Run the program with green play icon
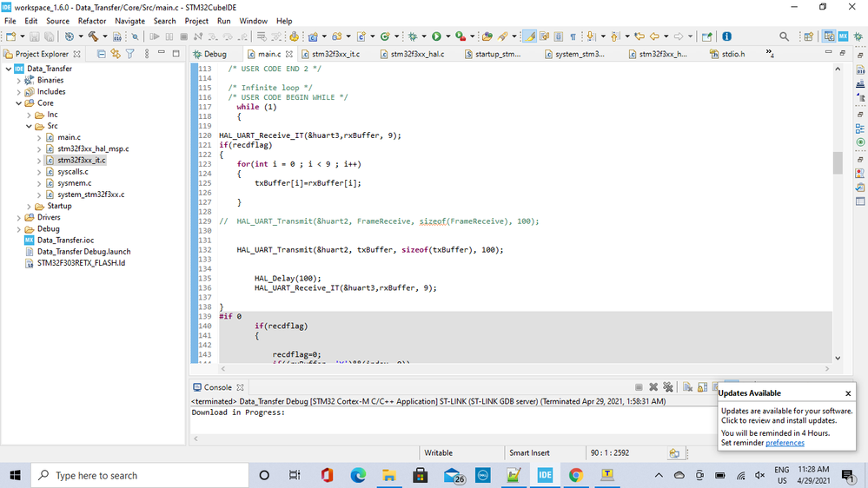This screenshot has height=488, width=868. [x=436, y=36]
